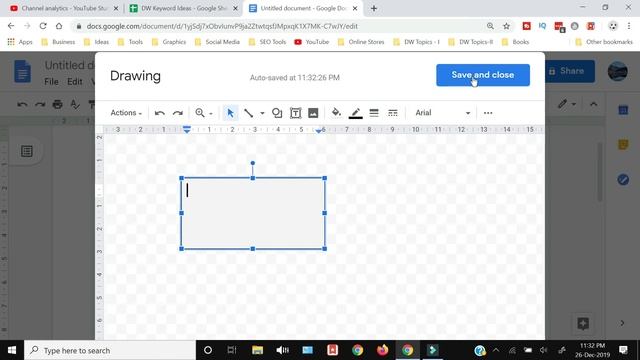
Task: Bookmark this page with the star
Action: pos(507,26)
